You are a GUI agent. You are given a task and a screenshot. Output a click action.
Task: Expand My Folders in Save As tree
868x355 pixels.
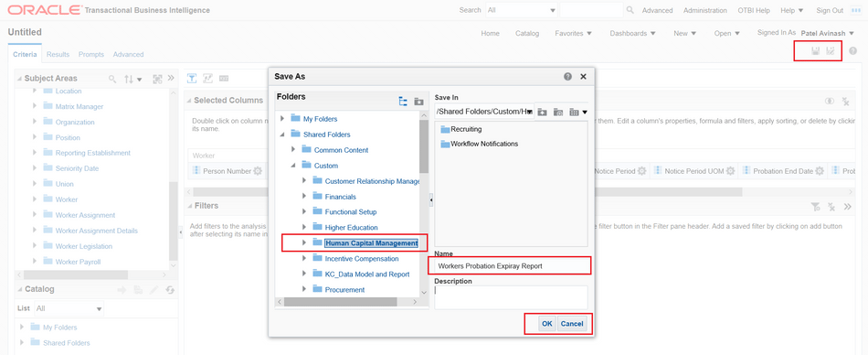tap(282, 119)
